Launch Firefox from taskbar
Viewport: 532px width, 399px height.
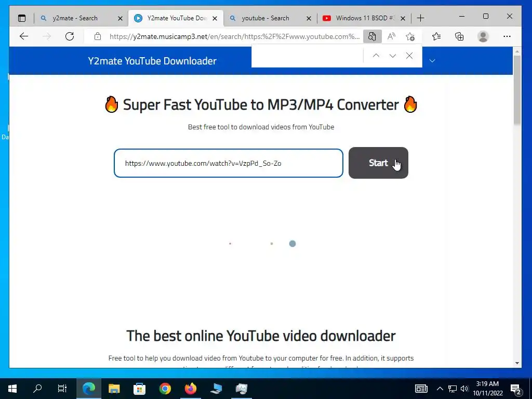tap(190, 389)
